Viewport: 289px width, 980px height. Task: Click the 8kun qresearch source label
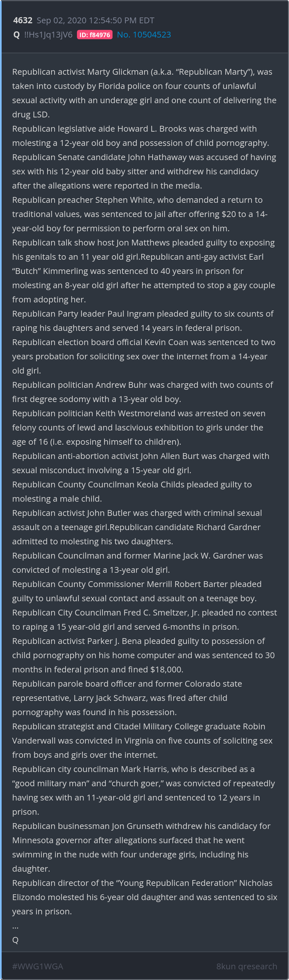pyautogui.click(x=246, y=966)
